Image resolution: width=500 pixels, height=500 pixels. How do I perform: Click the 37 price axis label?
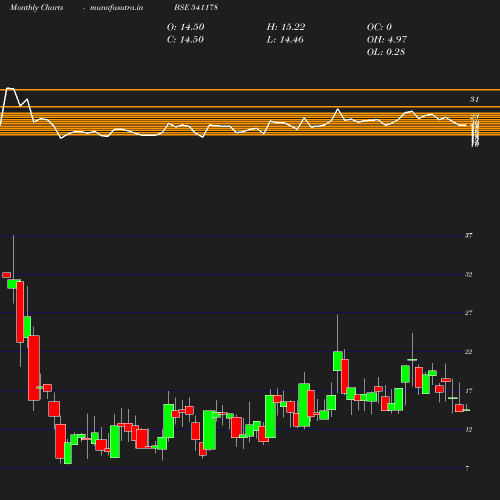[x=469, y=235]
